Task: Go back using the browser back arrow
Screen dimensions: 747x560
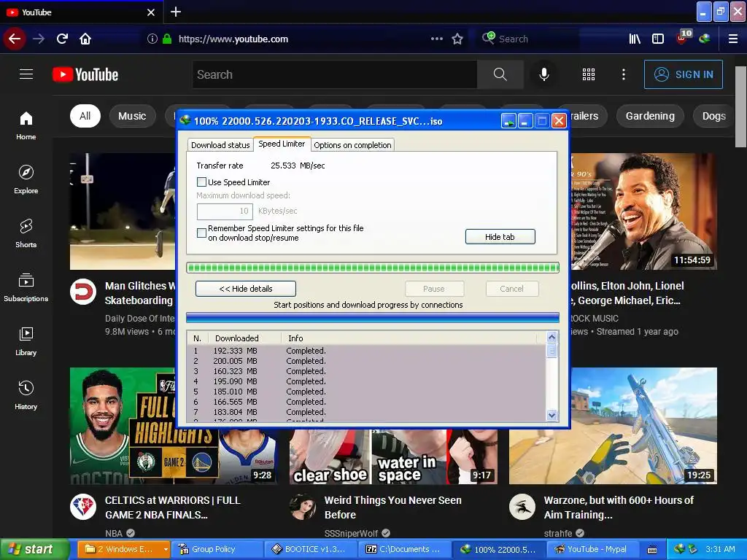Action: pyautogui.click(x=15, y=39)
